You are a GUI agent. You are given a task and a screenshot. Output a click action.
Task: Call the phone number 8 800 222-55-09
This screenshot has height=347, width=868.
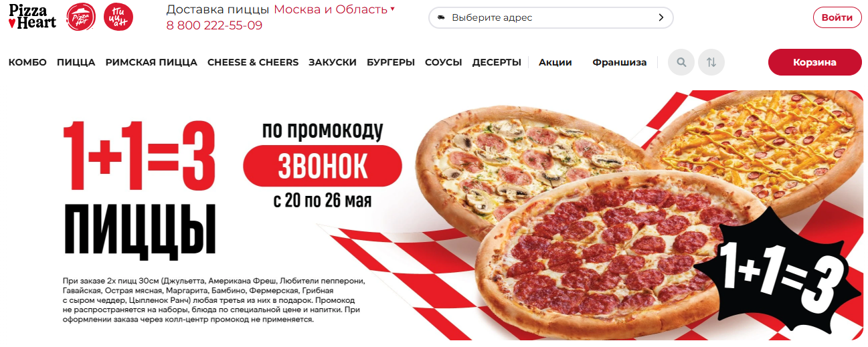click(x=214, y=25)
